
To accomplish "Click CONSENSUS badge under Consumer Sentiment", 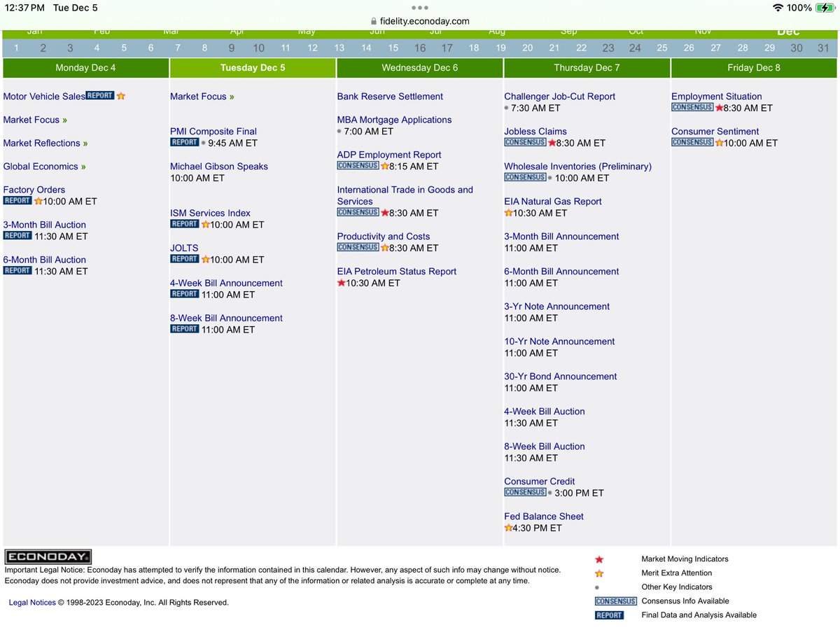I will pyautogui.click(x=693, y=142).
